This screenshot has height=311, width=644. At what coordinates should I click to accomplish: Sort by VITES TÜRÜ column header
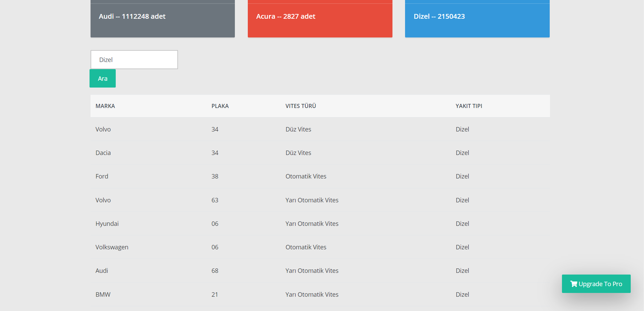pos(301,106)
